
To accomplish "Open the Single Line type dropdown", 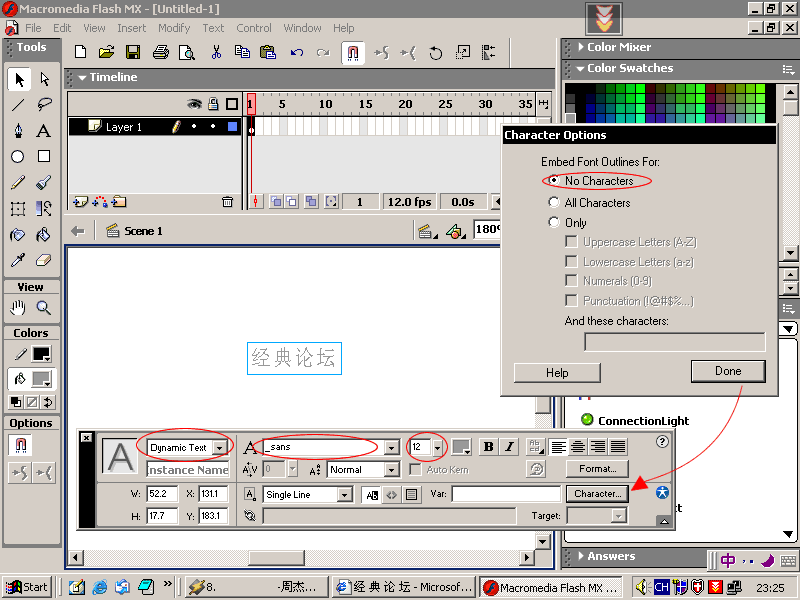I will click(x=345, y=494).
